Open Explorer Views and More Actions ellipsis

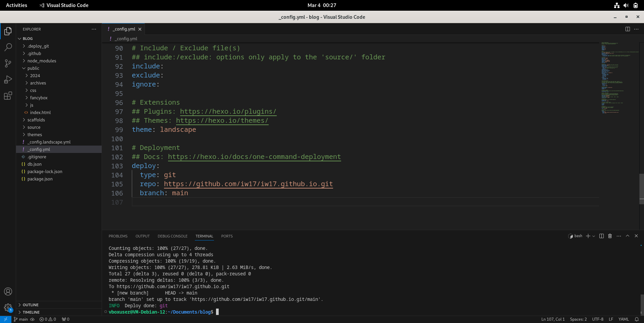coord(94,29)
